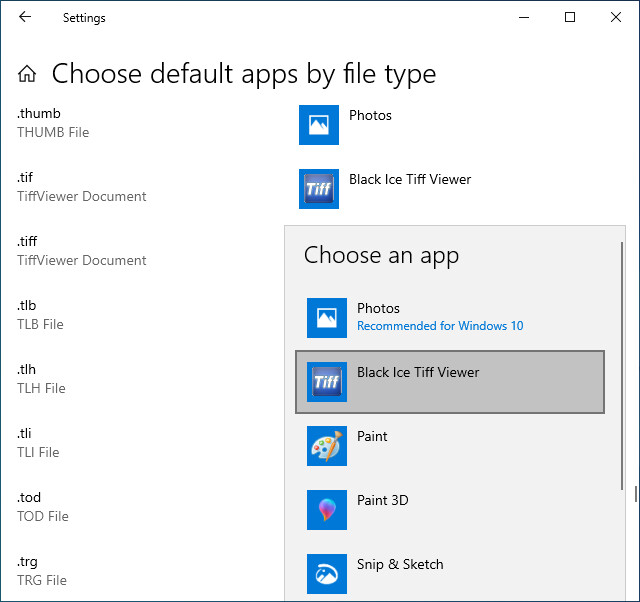Pick Black Ice Tiff Viewer in popup
Screen dimensions: 640x602
[x=450, y=382]
